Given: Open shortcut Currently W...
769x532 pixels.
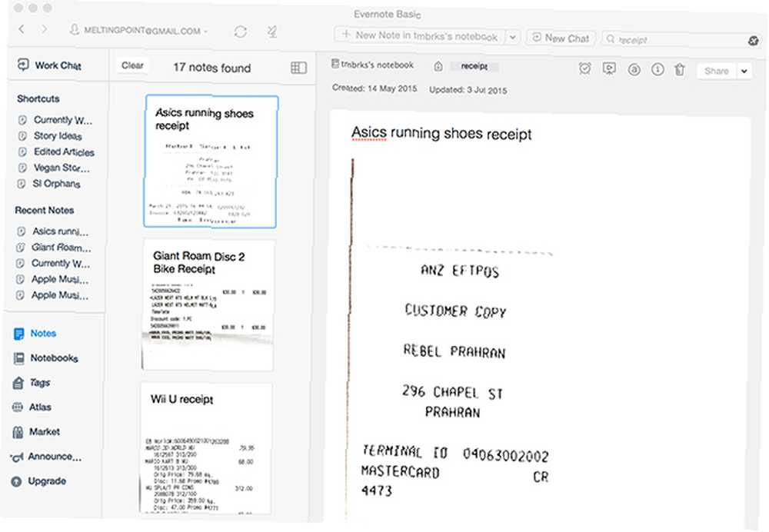Looking at the screenshot, I should click(55, 120).
